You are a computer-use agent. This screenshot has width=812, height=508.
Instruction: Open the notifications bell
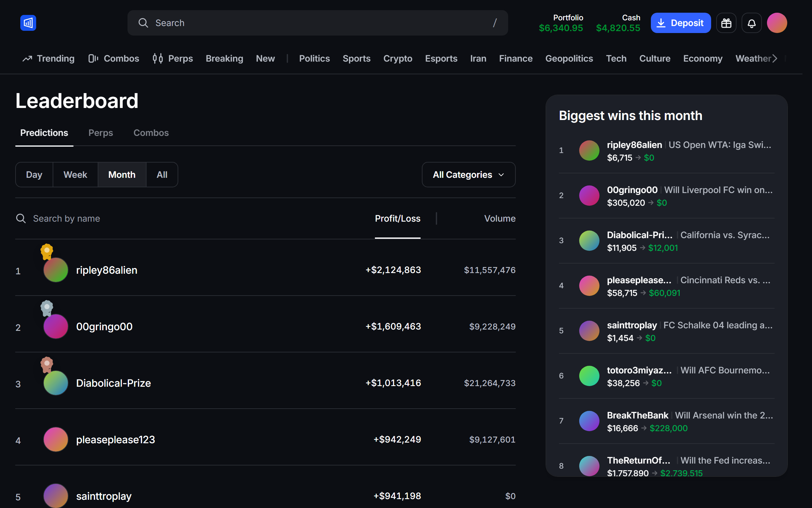(752, 23)
